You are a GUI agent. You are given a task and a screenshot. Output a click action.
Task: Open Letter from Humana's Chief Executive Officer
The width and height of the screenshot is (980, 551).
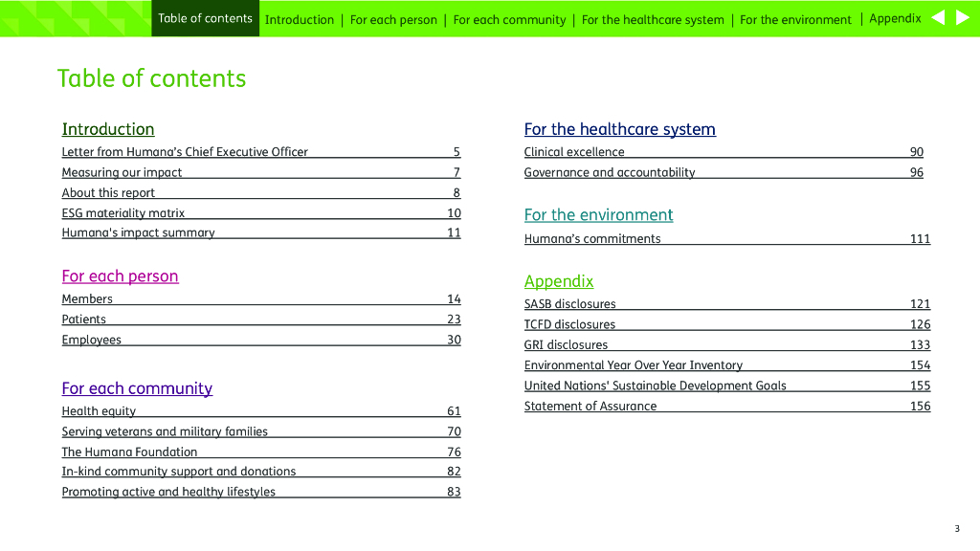pyautogui.click(x=261, y=152)
